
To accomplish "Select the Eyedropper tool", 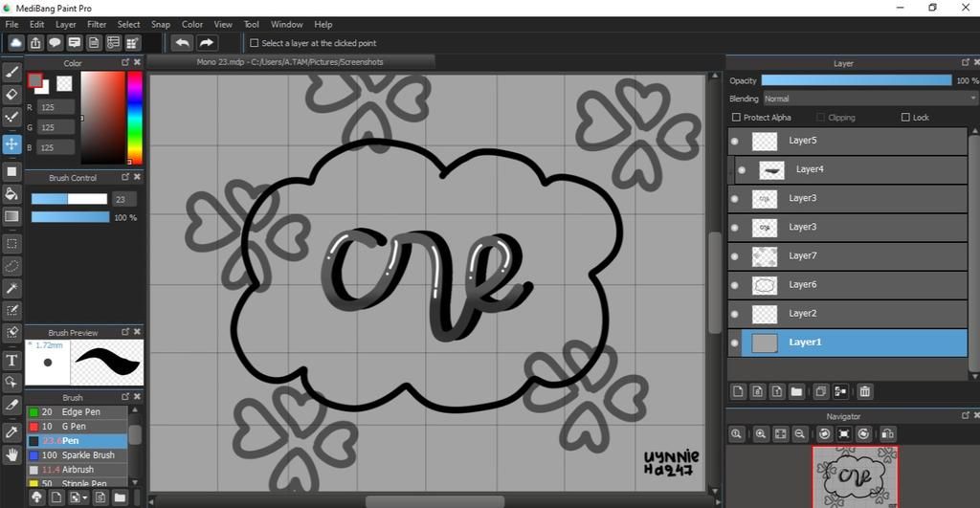I will [11, 431].
